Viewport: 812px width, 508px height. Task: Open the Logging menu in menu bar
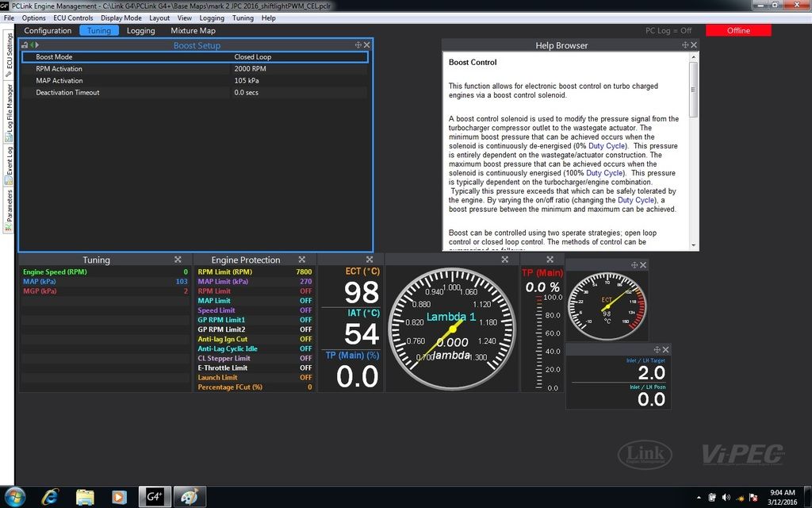tap(212, 17)
